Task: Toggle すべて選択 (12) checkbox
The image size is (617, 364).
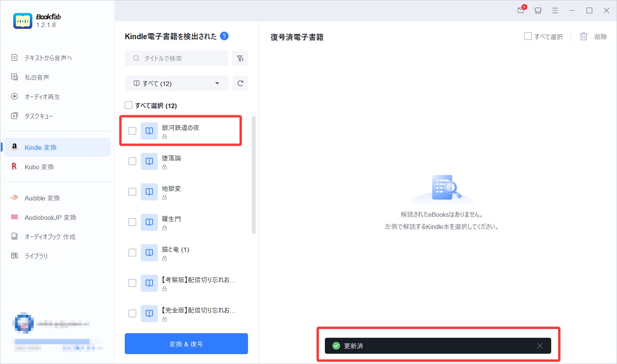Action: 129,105
